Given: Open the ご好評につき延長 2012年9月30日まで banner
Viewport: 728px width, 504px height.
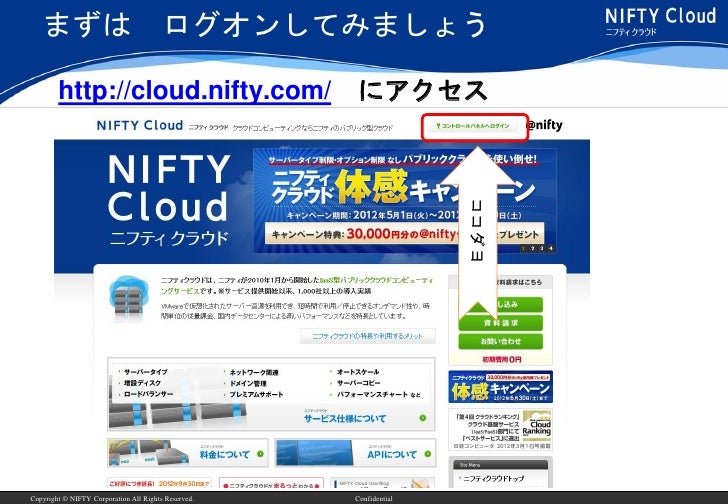Looking at the screenshot, I should 160,484.
